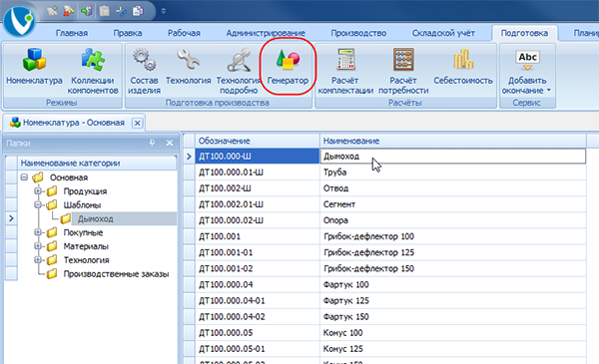The width and height of the screenshot is (599, 364).
Task: Run Расчёт комплектации calculator
Action: click(345, 70)
